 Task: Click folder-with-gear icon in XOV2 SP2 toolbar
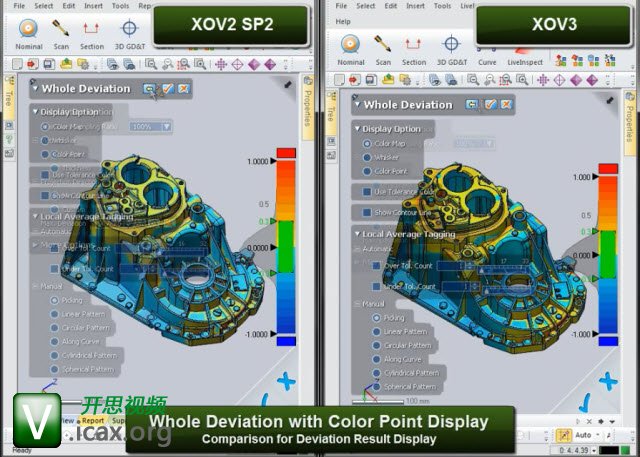[83, 64]
